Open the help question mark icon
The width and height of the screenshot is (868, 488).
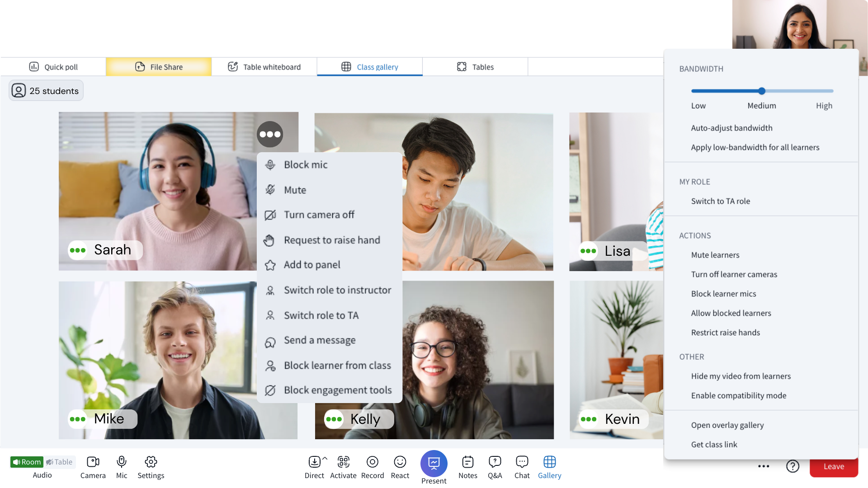pyautogui.click(x=793, y=466)
